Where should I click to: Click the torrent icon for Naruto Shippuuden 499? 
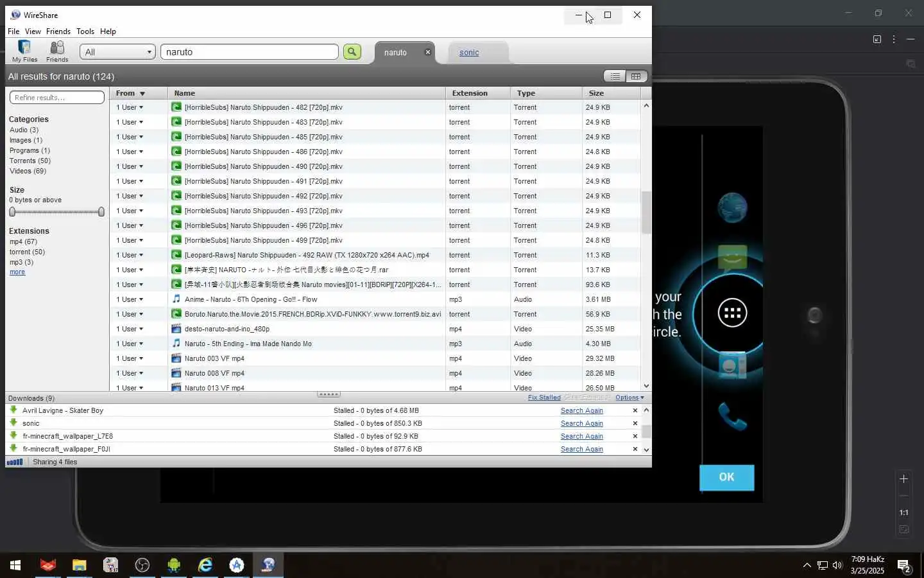click(x=176, y=240)
